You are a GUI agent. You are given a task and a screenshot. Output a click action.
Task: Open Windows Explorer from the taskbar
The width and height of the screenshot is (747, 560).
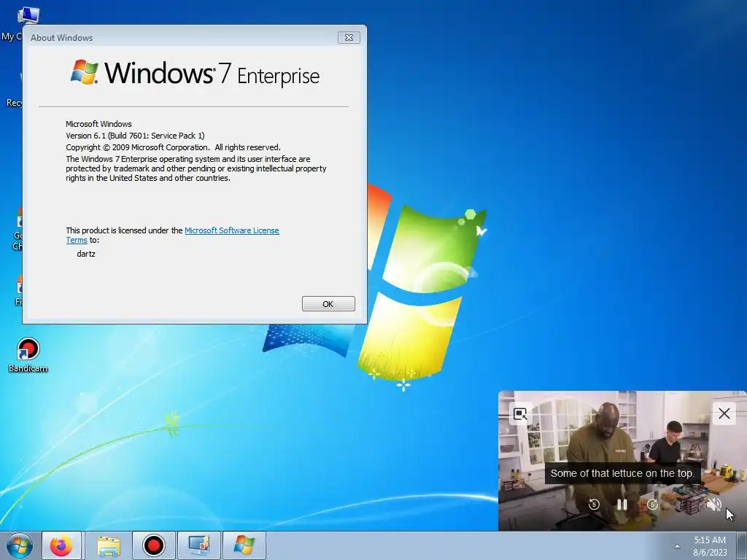pos(109,545)
